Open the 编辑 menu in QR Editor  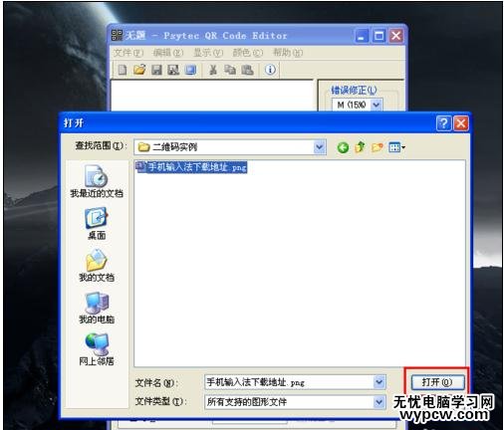(168, 53)
